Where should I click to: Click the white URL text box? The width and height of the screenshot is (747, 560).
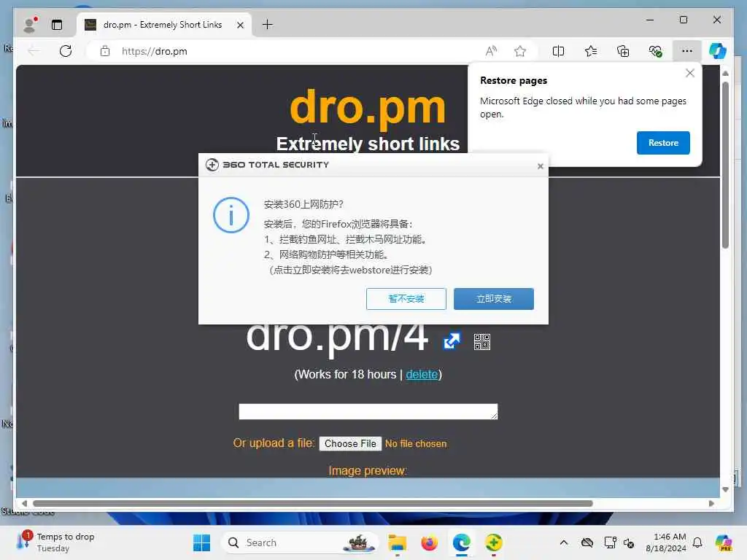click(x=368, y=411)
